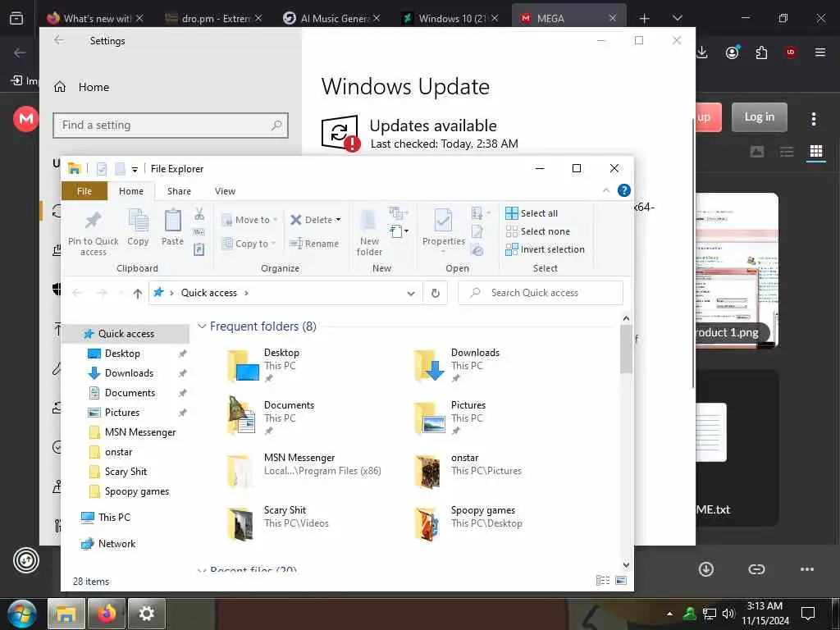Switch MEGA to list view
Image resolution: width=840 pixels, height=630 pixels.
tap(787, 152)
